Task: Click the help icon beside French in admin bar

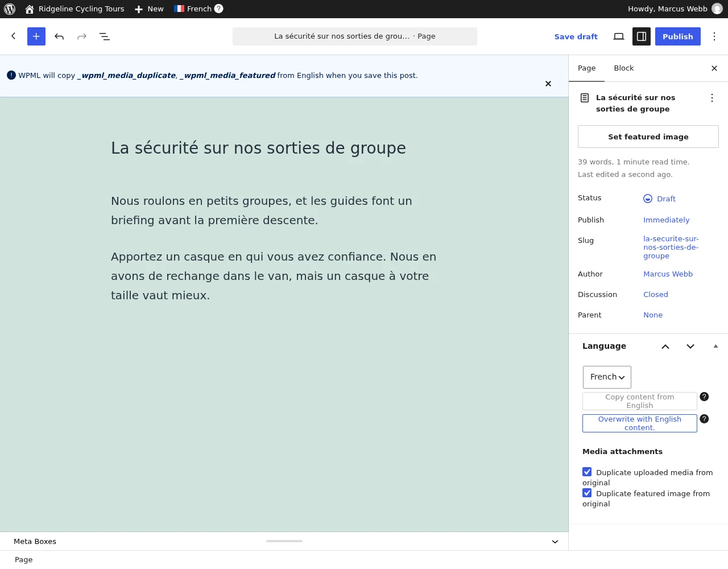Action: [x=218, y=9]
